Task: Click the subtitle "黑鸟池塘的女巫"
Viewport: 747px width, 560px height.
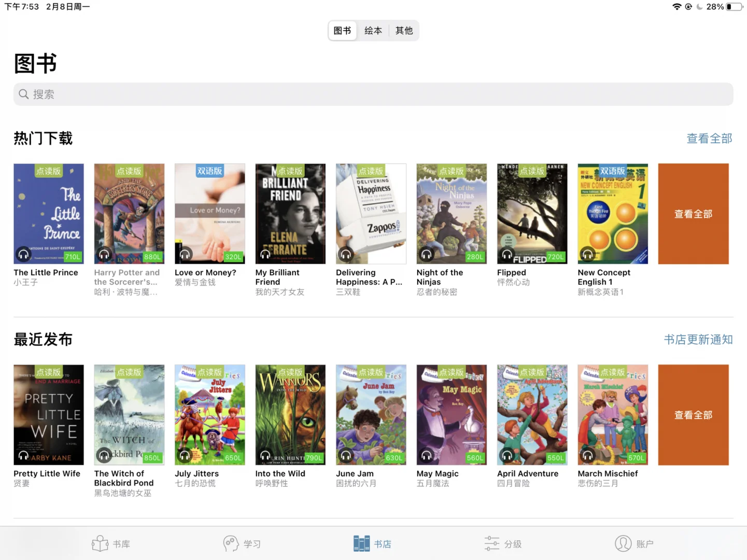Action: click(123, 494)
